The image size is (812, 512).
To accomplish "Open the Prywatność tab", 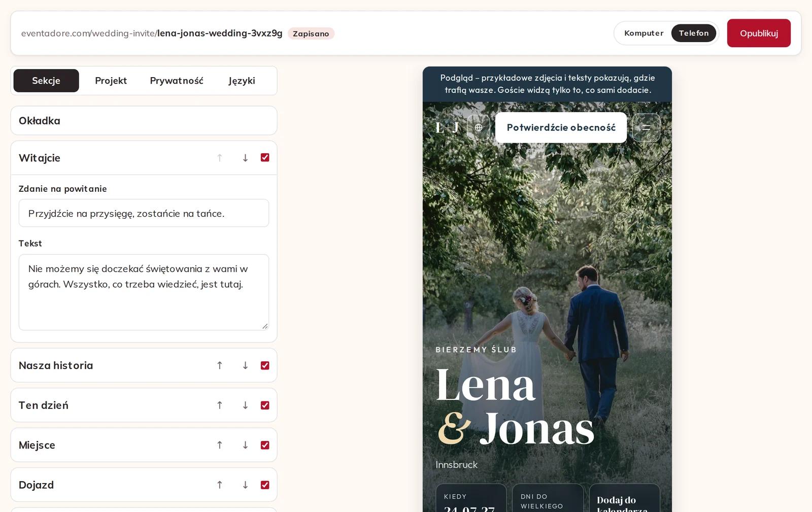I will (x=177, y=81).
